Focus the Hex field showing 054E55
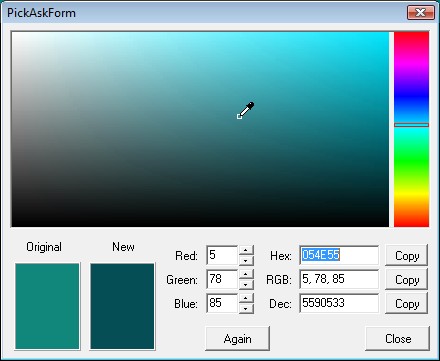The height and width of the screenshot is (361, 440). coord(339,255)
